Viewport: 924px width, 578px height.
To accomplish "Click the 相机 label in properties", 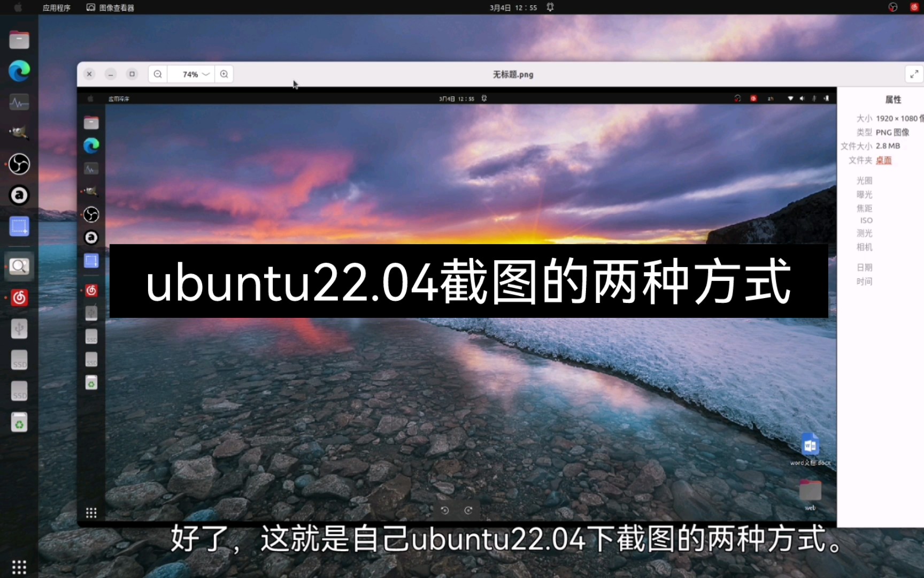I will (x=864, y=247).
